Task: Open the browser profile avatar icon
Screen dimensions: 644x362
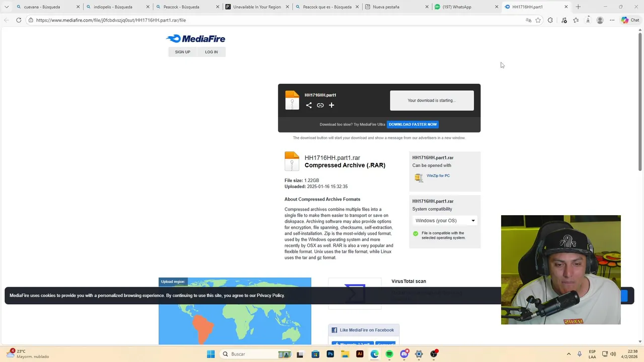Action: 600,20
